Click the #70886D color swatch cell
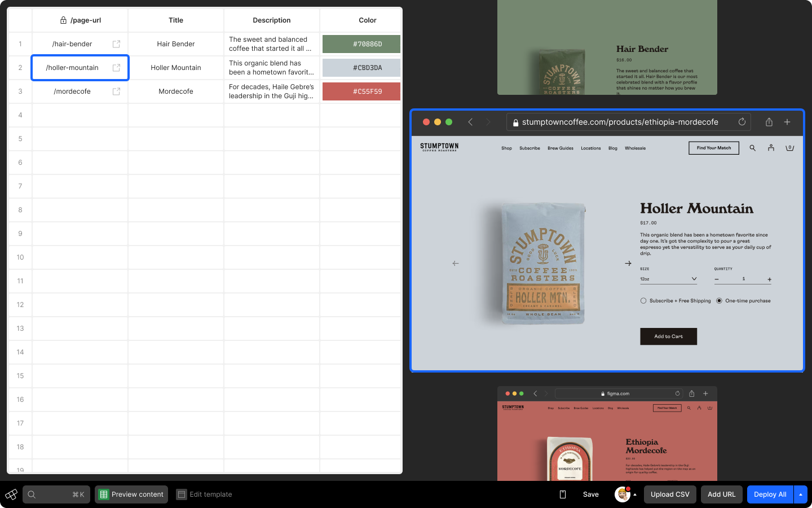Image resolution: width=812 pixels, height=508 pixels. coord(361,44)
